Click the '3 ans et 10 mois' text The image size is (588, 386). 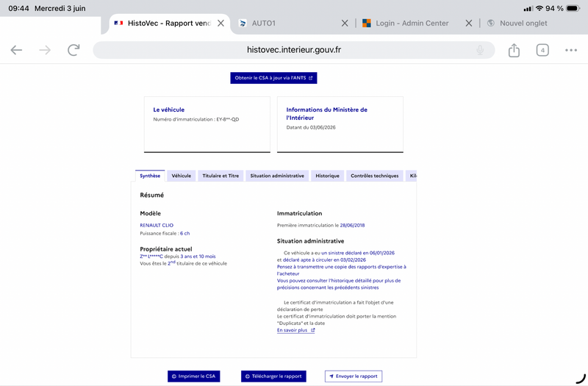(x=198, y=257)
